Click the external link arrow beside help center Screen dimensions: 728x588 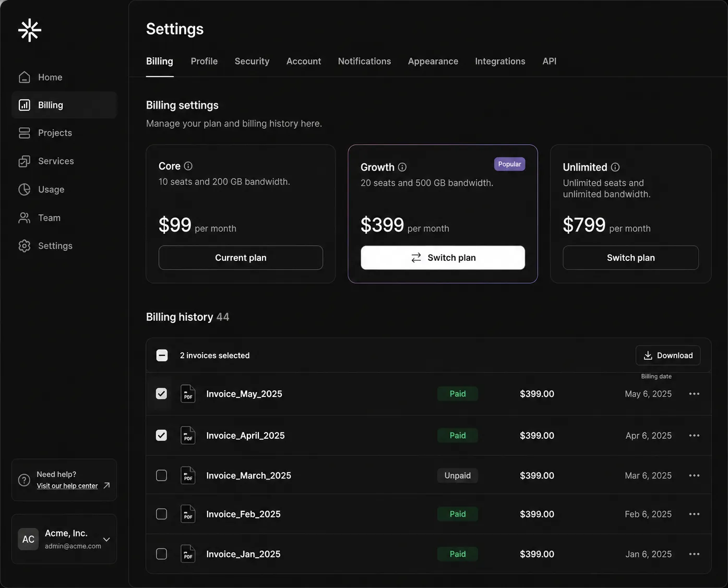click(x=106, y=485)
